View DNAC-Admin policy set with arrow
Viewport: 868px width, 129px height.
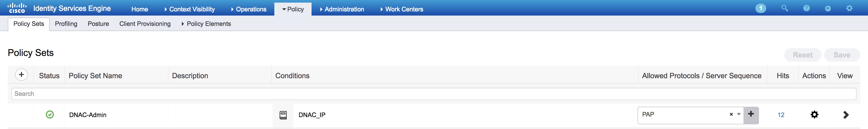click(846, 115)
